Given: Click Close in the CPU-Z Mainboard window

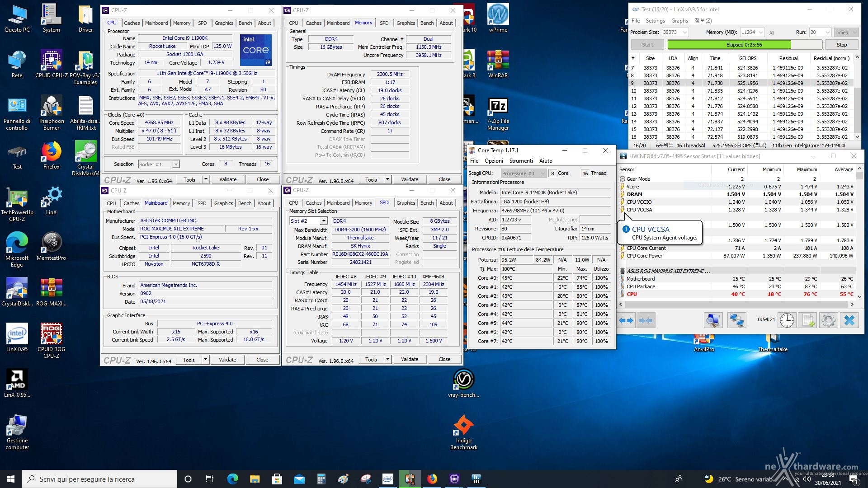Looking at the screenshot, I should coord(262,360).
